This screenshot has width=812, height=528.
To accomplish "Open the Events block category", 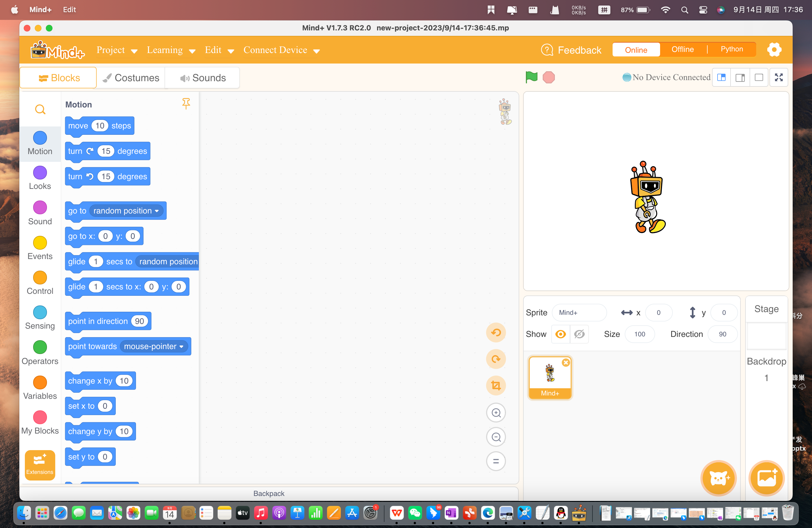I will coord(39,248).
